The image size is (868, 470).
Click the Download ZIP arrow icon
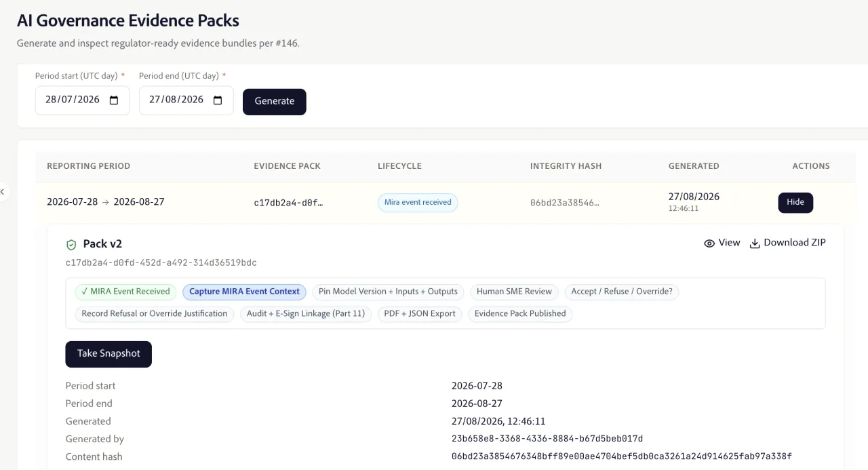pyautogui.click(x=755, y=243)
